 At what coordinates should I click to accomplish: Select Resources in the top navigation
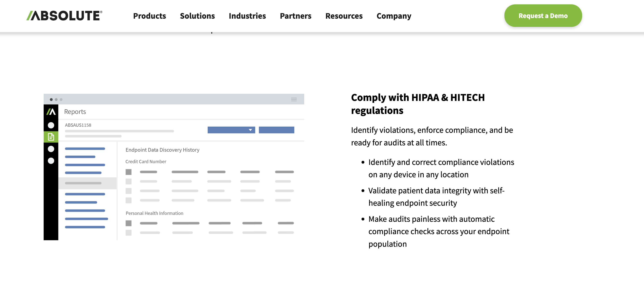(344, 16)
